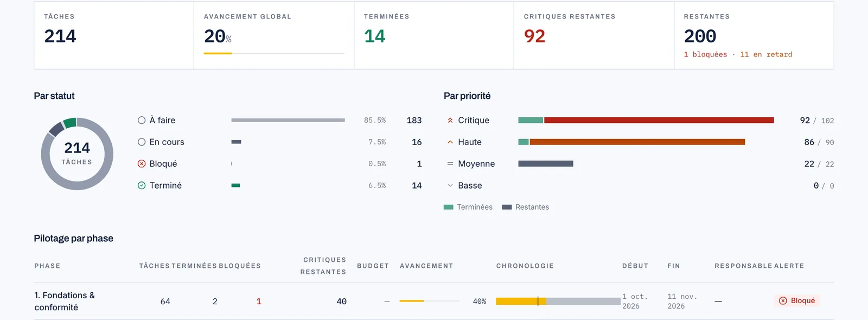
Task: Click the CRITIQUES RESTANTES column header
Action: (323, 266)
